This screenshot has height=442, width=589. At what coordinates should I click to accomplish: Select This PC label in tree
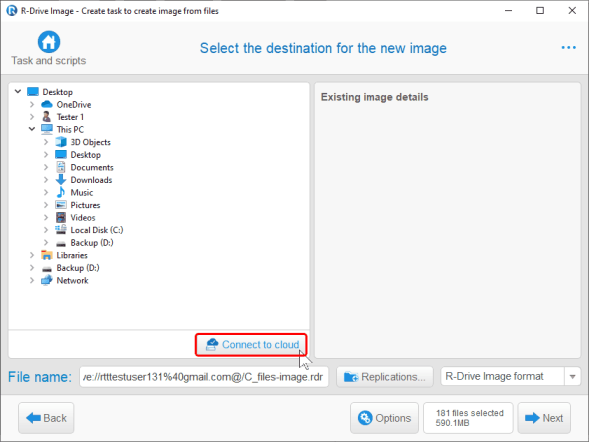pyautogui.click(x=70, y=130)
